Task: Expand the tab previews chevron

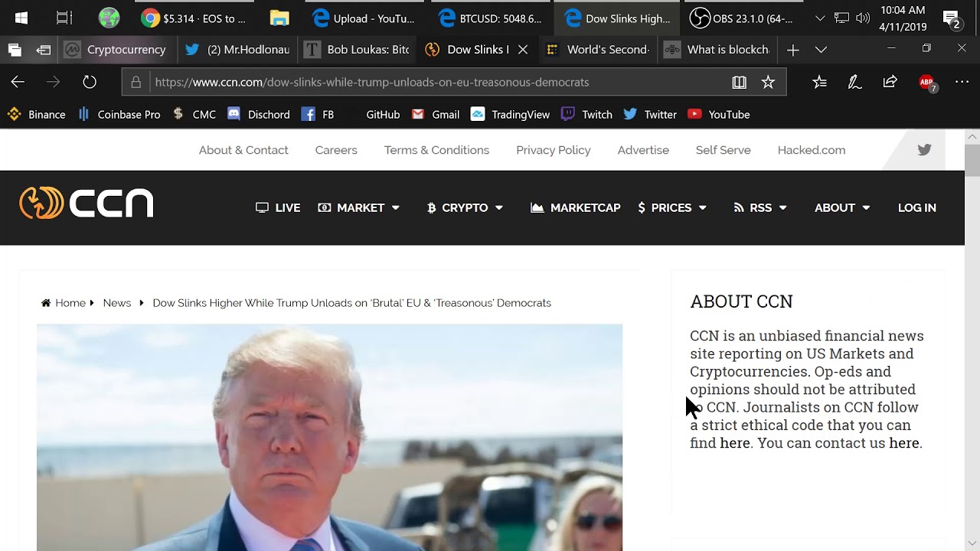Action: [x=821, y=50]
